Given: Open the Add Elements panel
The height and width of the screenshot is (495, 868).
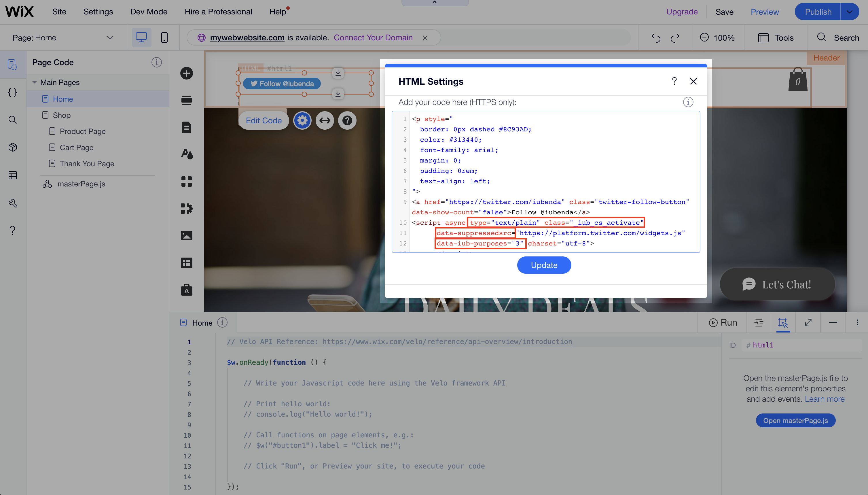Looking at the screenshot, I should tap(187, 73).
